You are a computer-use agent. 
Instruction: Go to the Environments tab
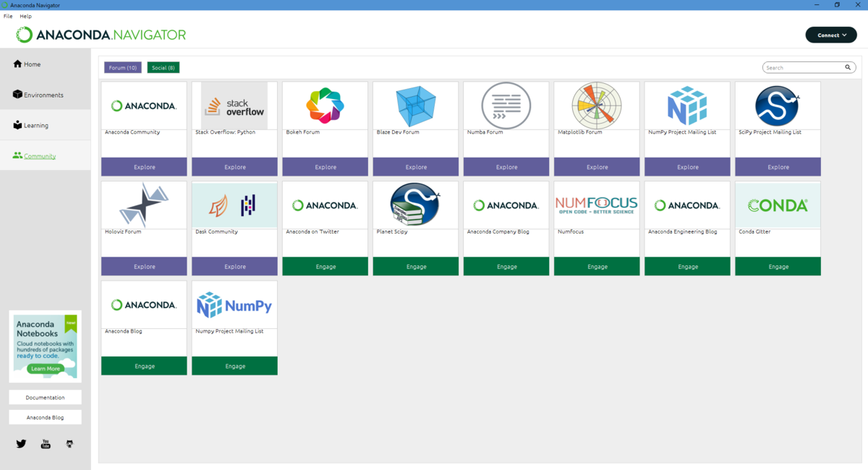46,95
